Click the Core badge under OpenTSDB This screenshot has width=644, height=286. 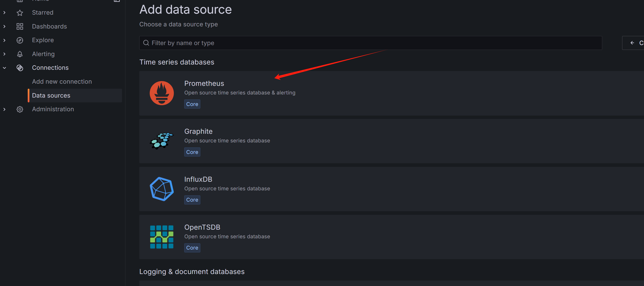[x=192, y=248]
